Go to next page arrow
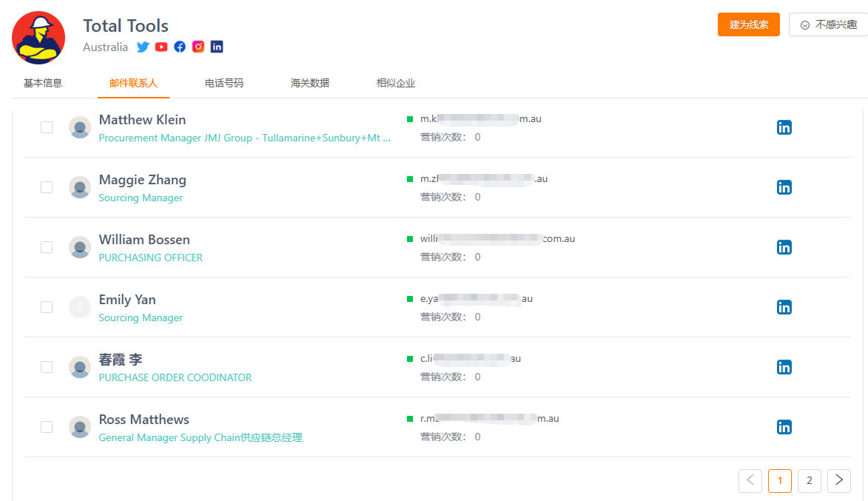868x501 pixels. pyautogui.click(x=838, y=480)
